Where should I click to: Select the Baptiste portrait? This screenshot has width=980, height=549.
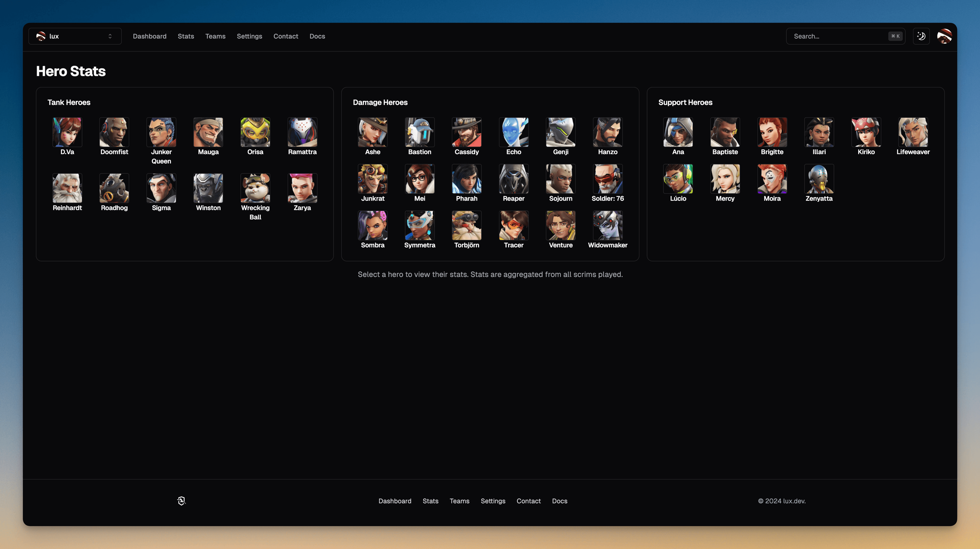pyautogui.click(x=725, y=132)
